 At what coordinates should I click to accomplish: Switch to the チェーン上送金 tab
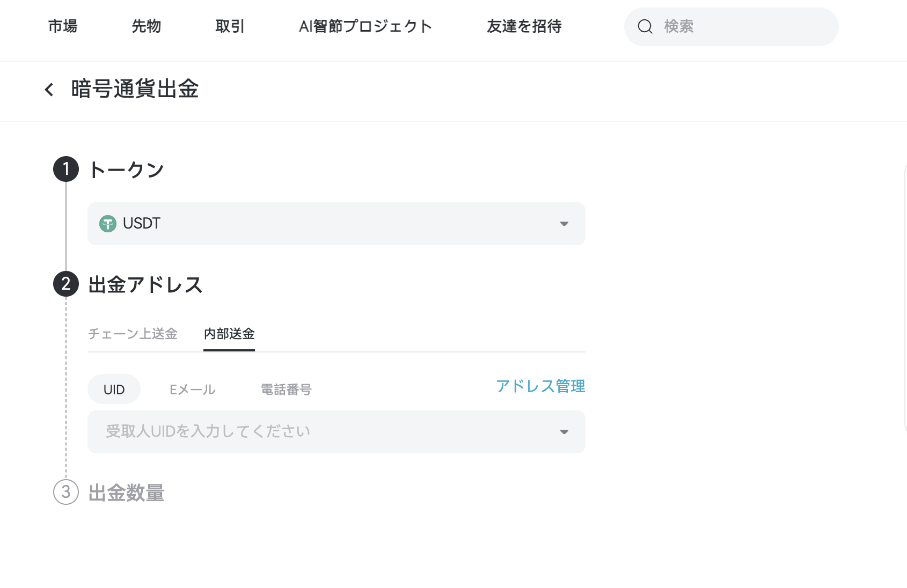click(133, 334)
